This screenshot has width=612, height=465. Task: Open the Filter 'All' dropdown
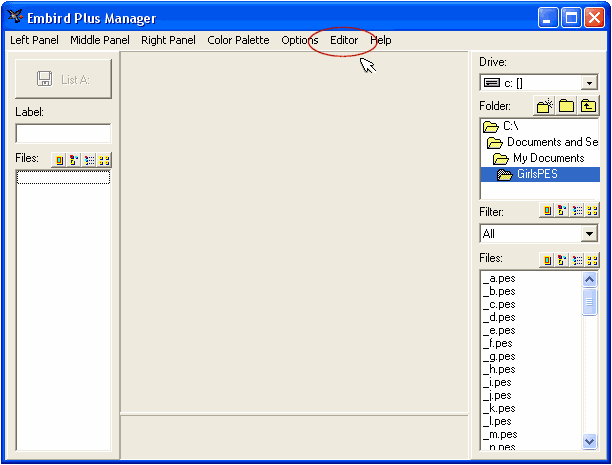[589, 234]
